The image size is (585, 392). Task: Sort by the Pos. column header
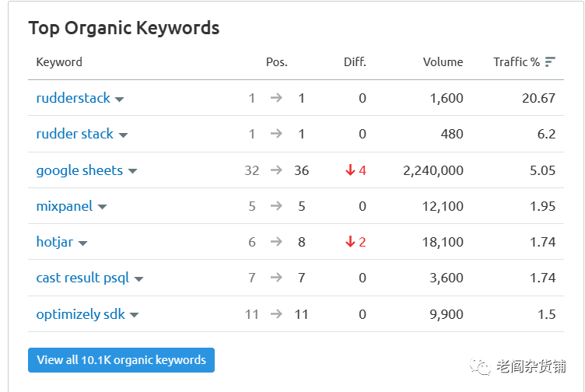coord(277,62)
